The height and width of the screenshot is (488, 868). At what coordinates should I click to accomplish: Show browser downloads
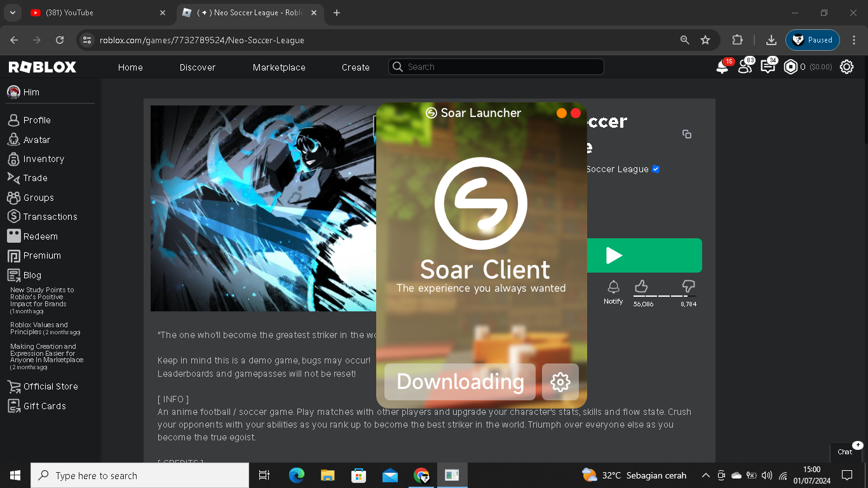771,40
